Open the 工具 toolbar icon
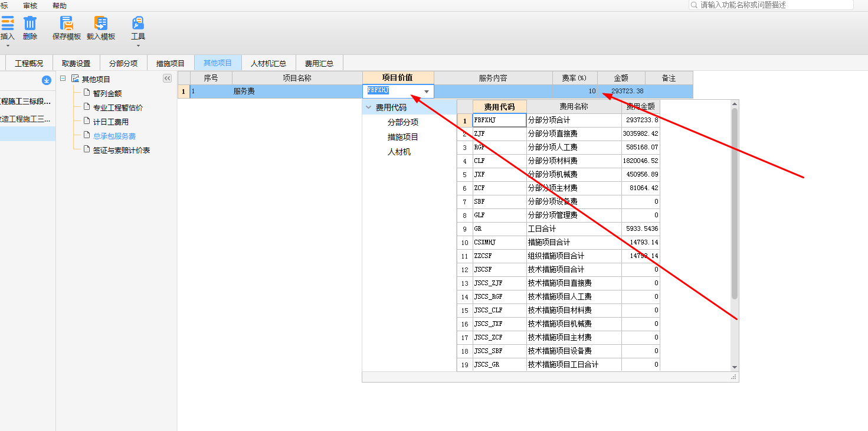 (138, 24)
